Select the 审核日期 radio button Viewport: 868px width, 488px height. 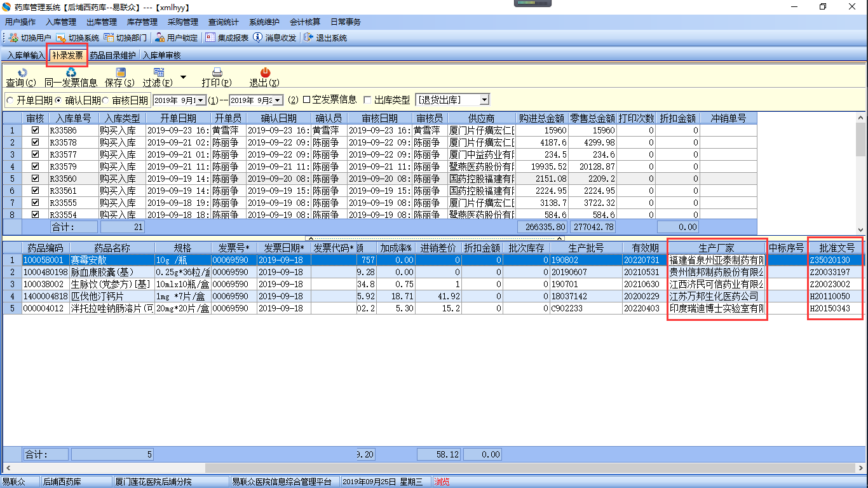pyautogui.click(x=105, y=100)
